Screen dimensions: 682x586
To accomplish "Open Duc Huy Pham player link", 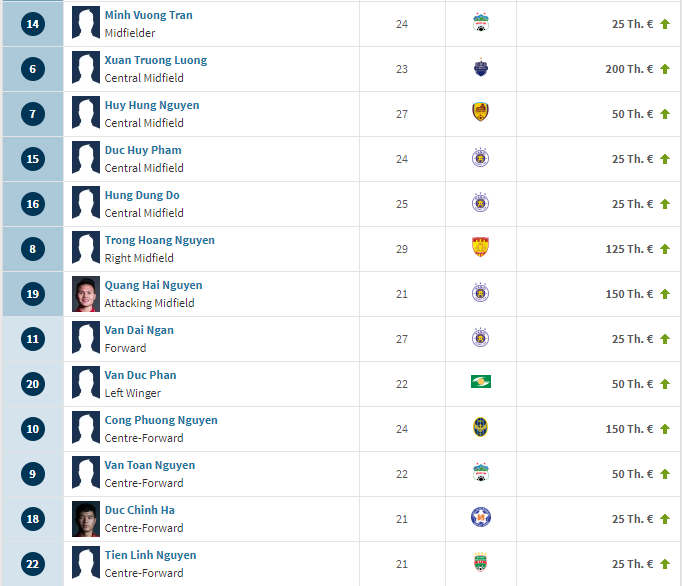I will point(143,150).
